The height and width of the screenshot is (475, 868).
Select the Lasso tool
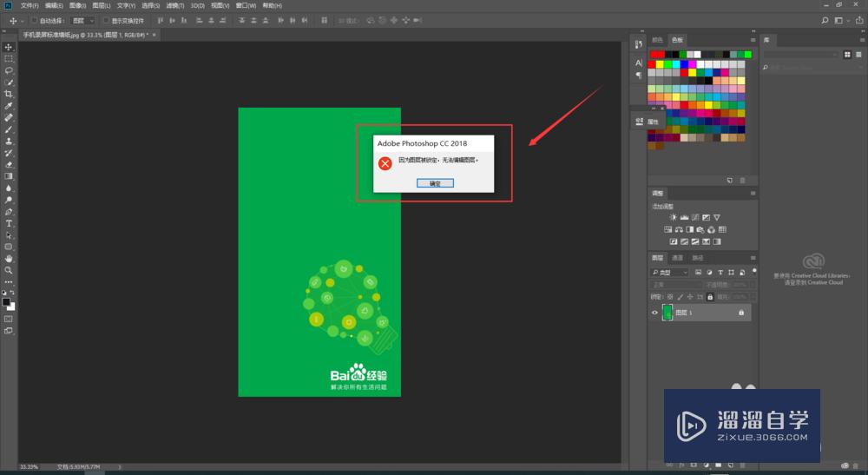coord(9,70)
